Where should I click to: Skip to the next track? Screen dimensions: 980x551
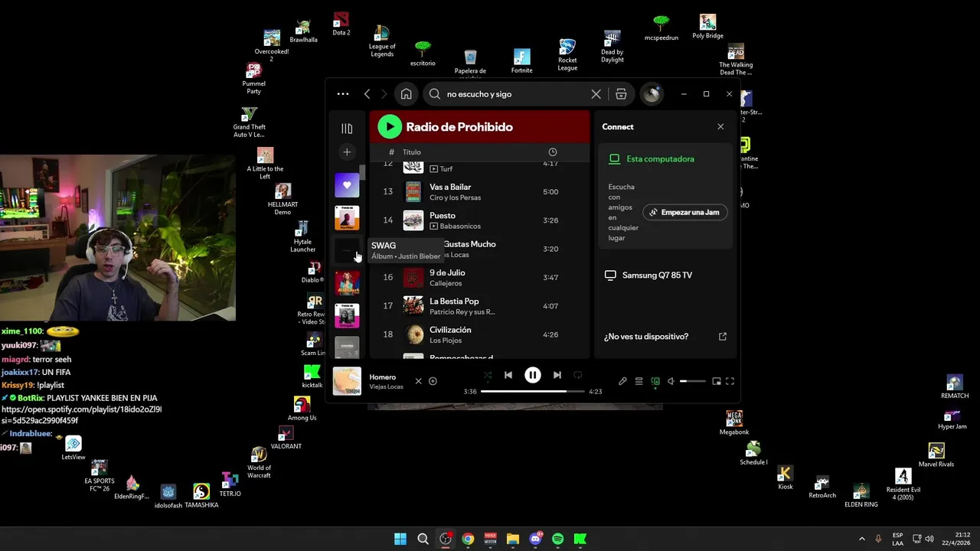pos(557,375)
